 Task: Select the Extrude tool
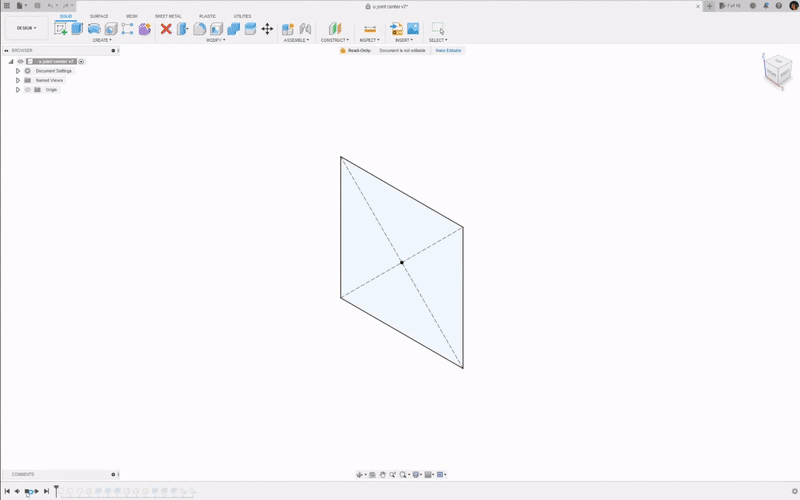(77, 29)
